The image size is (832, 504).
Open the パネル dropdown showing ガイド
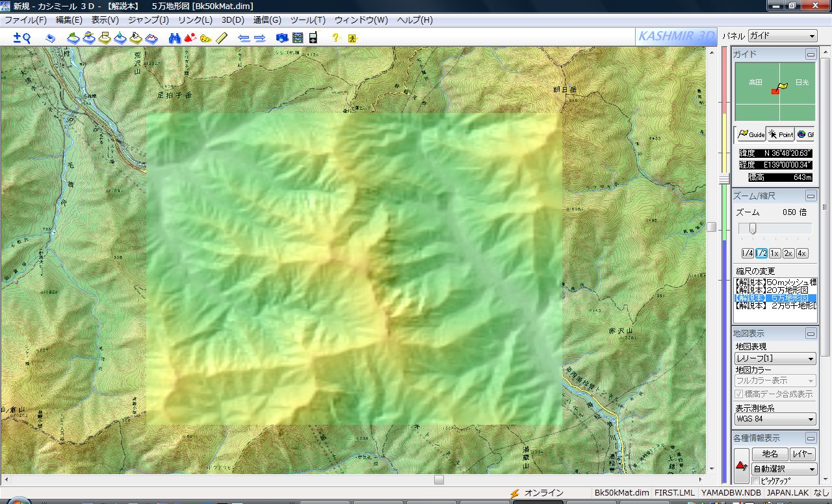coord(782,36)
